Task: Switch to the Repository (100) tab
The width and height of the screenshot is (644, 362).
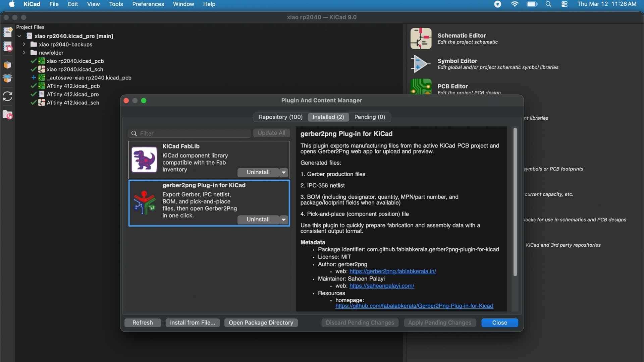Action: pyautogui.click(x=280, y=117)
